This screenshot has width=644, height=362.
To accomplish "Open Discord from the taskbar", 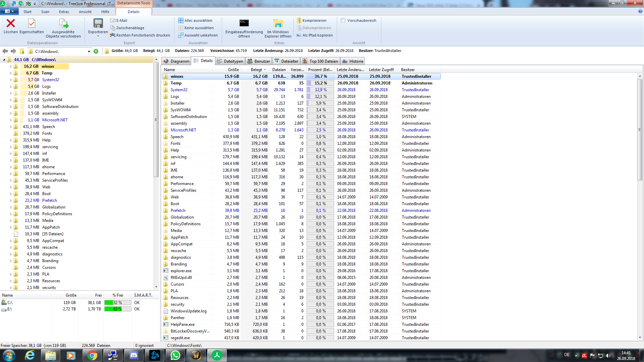I will 134,355.
